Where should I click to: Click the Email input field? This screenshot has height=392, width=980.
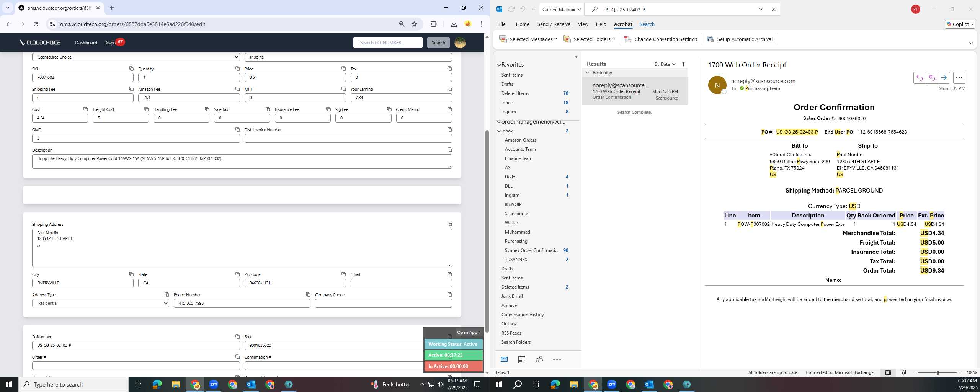tap(401, 283)
